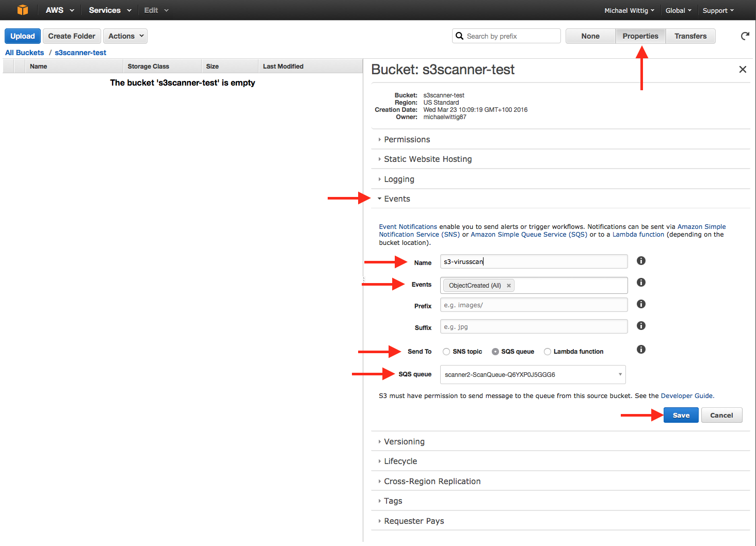Screen dimensions: 756x546
Task: Sort by the Size column header
Action: pyautogui.click(x=230, y=67)
